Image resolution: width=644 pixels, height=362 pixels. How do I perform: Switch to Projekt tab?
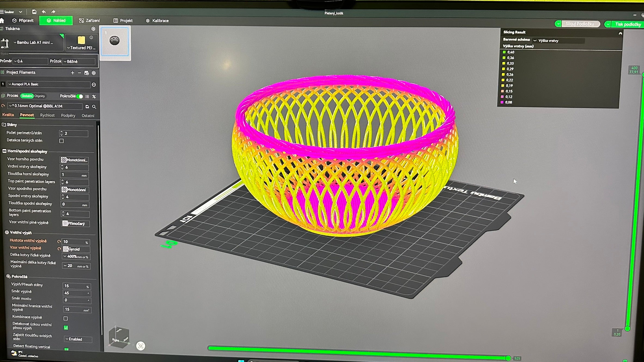(x=123, y=21)
